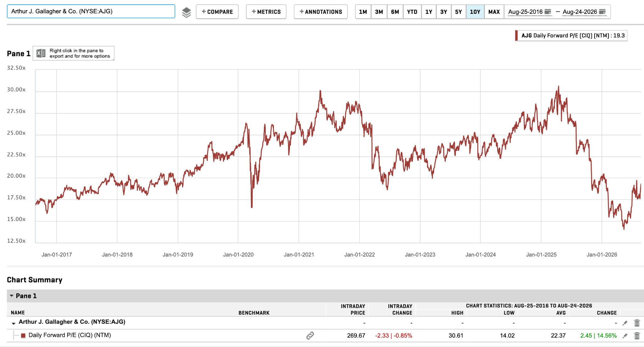Click the HIGH column header

457,313
